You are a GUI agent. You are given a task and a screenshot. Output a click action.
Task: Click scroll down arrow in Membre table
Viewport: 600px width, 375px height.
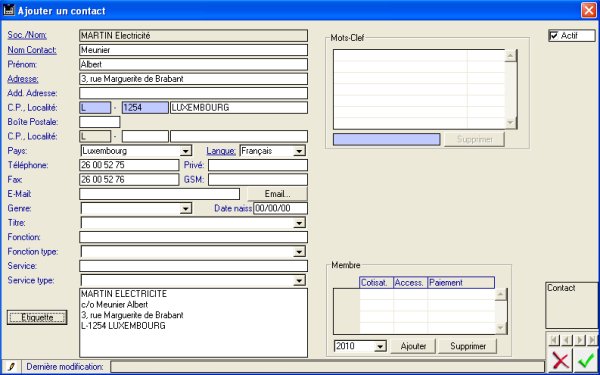pos(501,328)
